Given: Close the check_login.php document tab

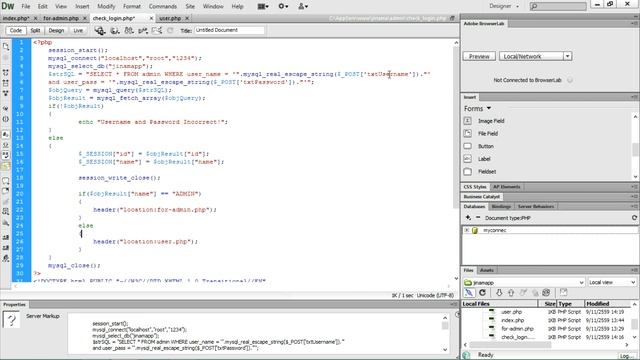Looking at the screenshot, I should pos(151,18).
